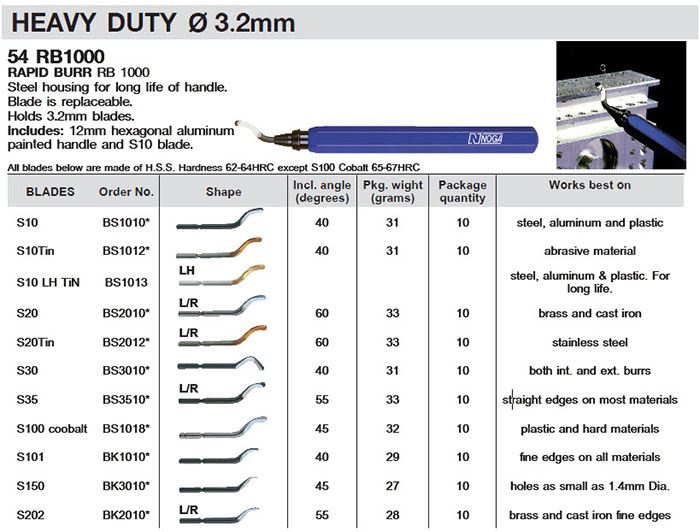Click 'Steel housing for long life of handle.'
This screenshot has height=532, width=700.
click(117, 87)
